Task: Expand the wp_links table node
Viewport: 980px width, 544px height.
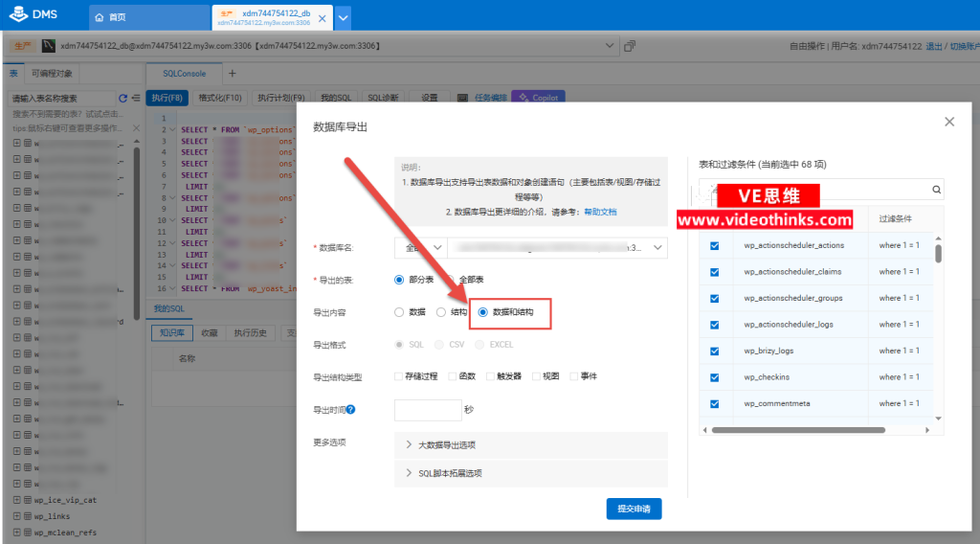Action: coord(17,516)
